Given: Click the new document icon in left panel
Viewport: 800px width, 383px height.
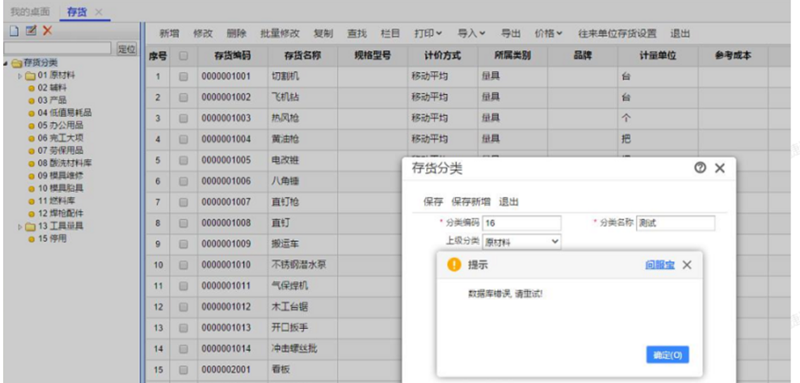Looking at the screenshot, I should (15, 31).
